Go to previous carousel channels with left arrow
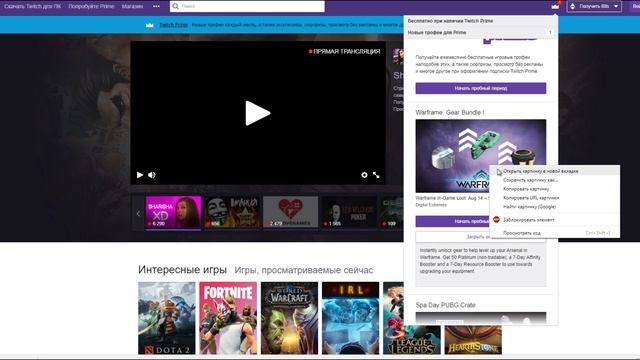The width and height of the screenshot is (640, 360). 138,213
